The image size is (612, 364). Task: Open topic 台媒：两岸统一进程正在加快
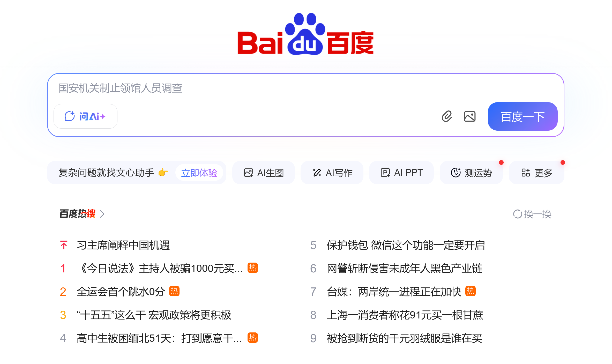(394, 292)
